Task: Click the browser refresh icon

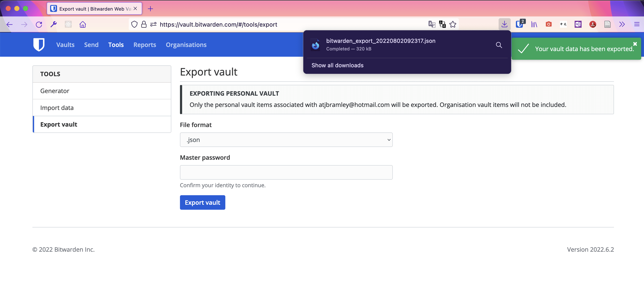Action: coord(39,25)
